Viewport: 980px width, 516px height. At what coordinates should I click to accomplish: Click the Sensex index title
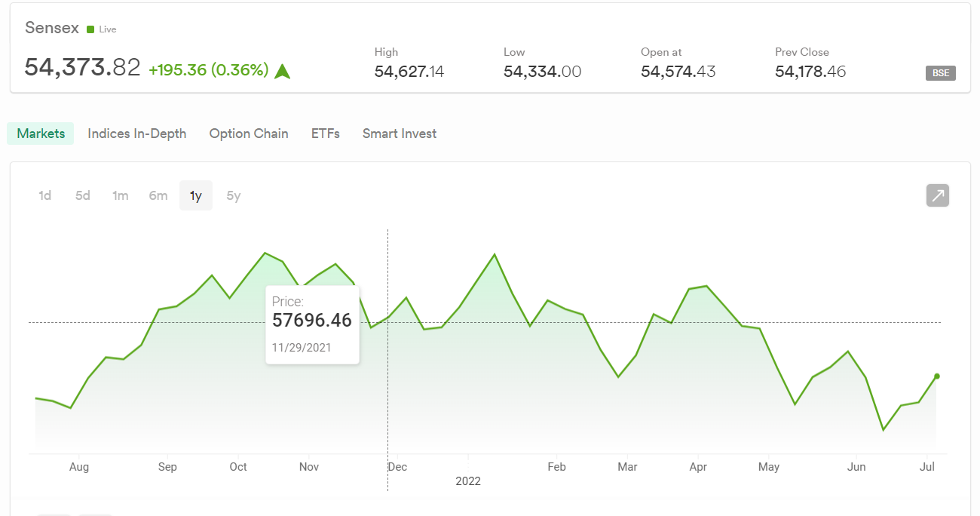52,28
